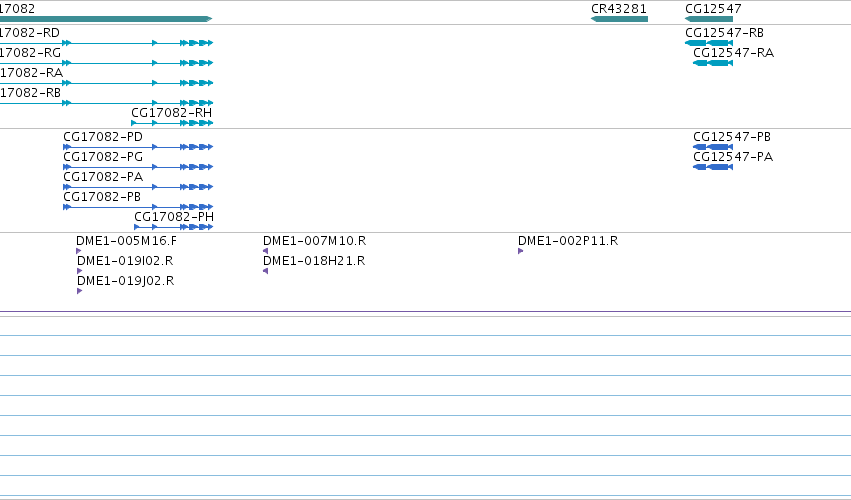Click the DME1-019I02.R label
This screenshot has width=851, height=500.
(125, 261)
